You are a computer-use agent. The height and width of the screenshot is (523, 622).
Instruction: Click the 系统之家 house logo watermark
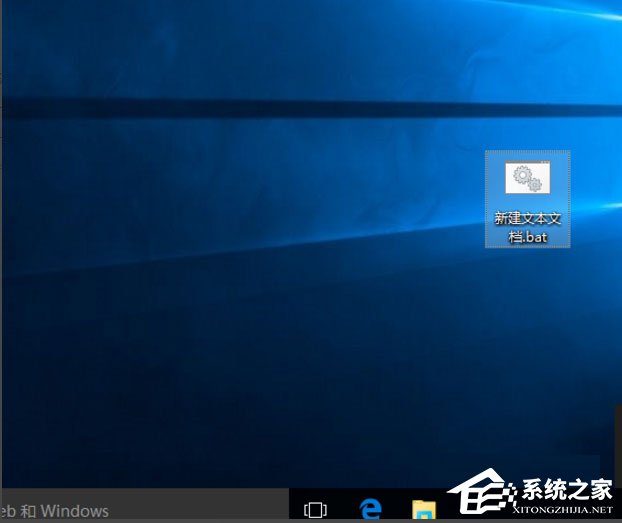click(475, 496)
